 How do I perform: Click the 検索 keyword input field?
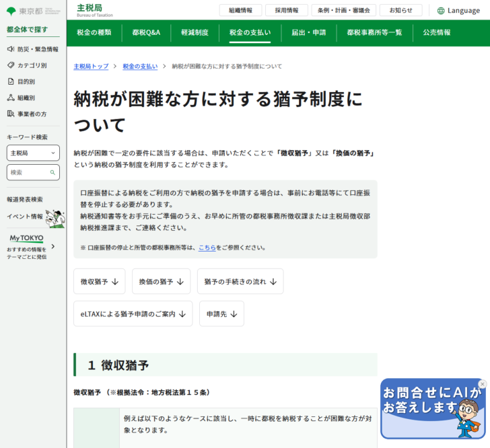click(x=33, y=172)
